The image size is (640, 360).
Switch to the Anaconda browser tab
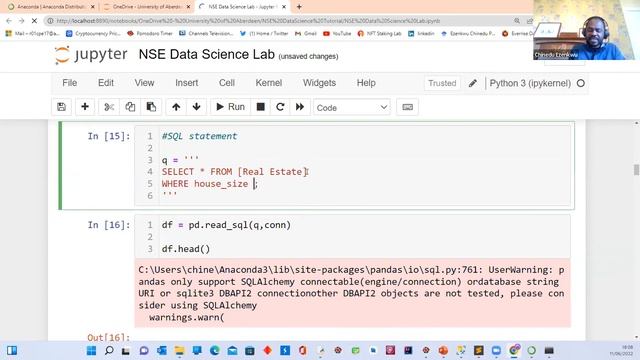point(50,7)
